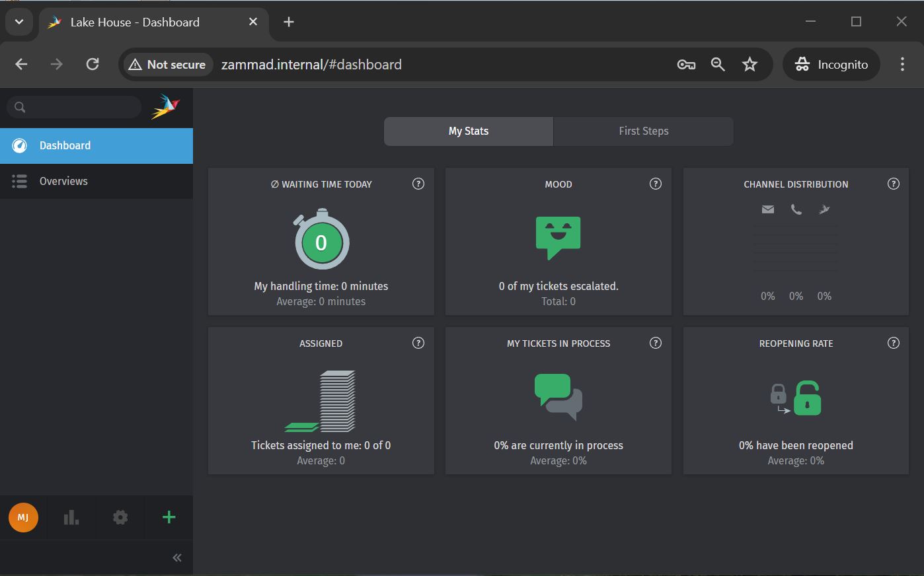Click the Zammad bird logo

pos(165,106)
